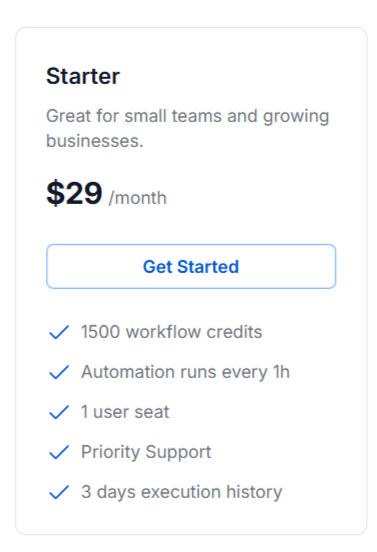The image size is (377, 552).
Task: Click the Get Started button
Action: 191,266
